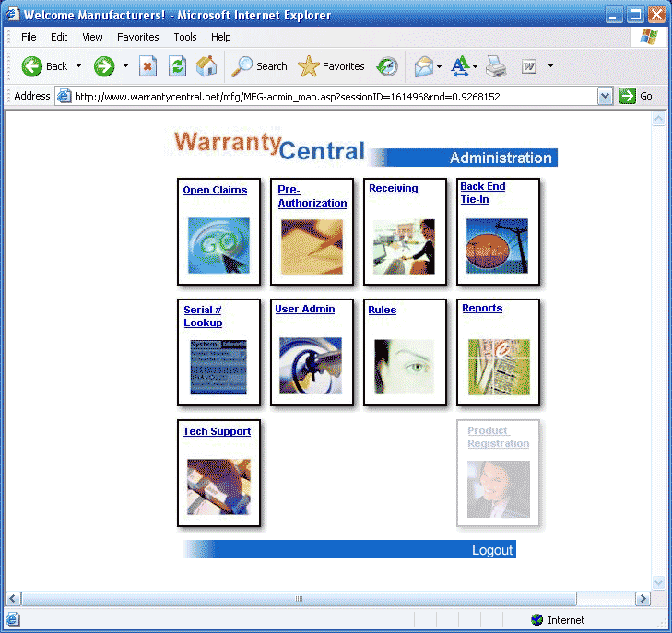Click the Mail envelope icon
Image resolution: width=672 pixels, height=633 pixels.
tap(424, 66)
